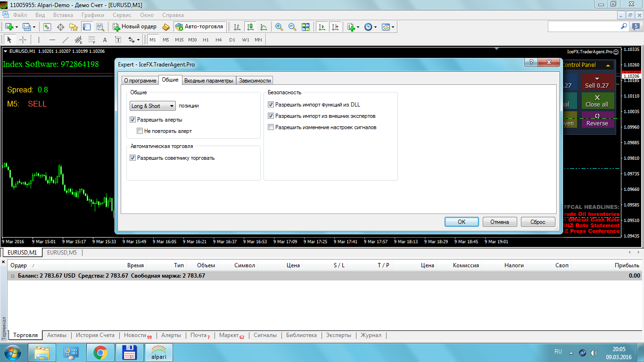Screen dimensions: 644x362
Task: Toggle chart shift icon
Action: [335, 27]
